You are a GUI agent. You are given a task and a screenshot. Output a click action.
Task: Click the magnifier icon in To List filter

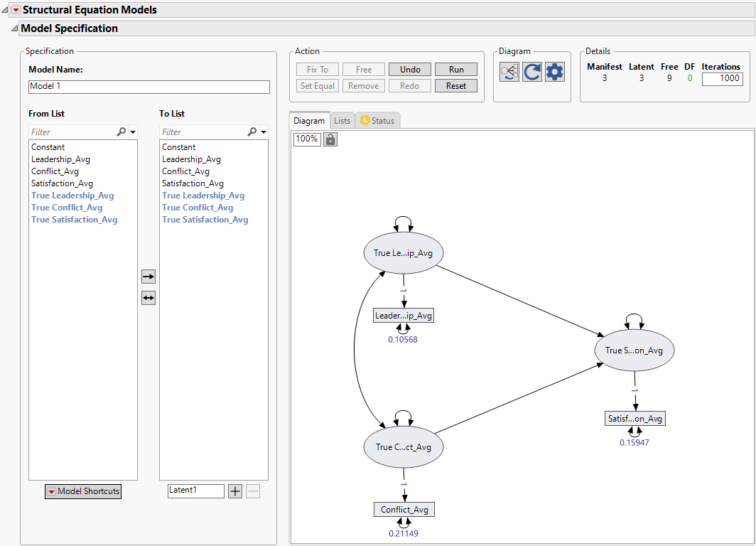point(252,132)
